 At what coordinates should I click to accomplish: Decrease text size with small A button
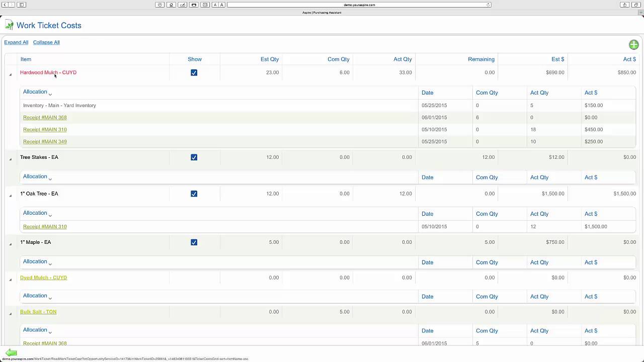215,5
